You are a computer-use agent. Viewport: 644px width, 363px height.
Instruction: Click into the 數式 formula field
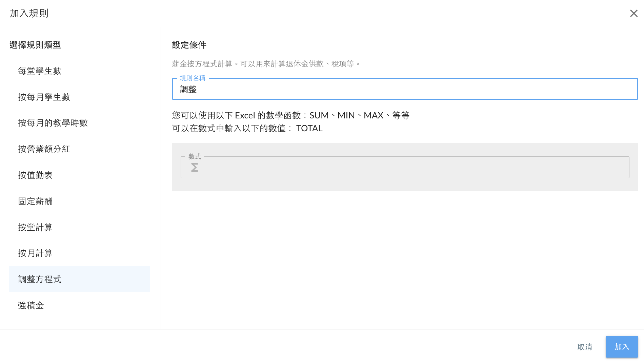click(405, 167)
